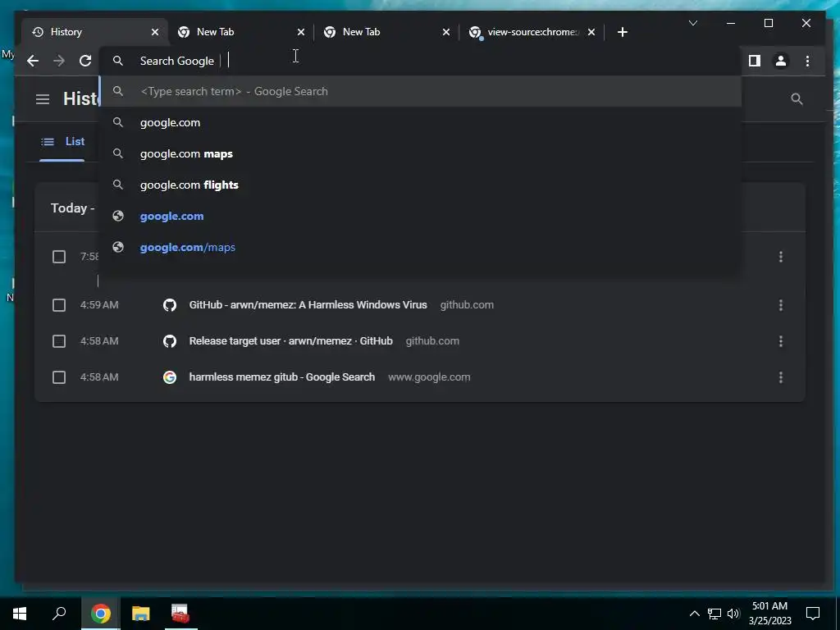
Task: Click Google favicon of harmless memez entry
Action: click(x=170, y=377)
